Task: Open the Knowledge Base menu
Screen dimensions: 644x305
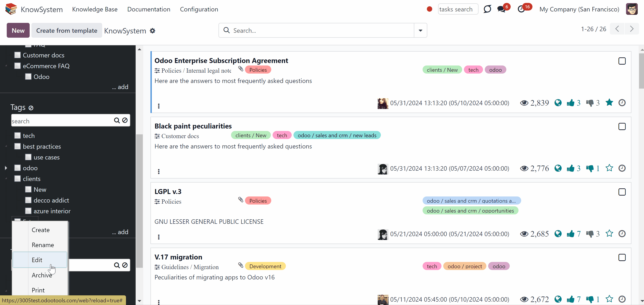Action: tap(95, 9)
